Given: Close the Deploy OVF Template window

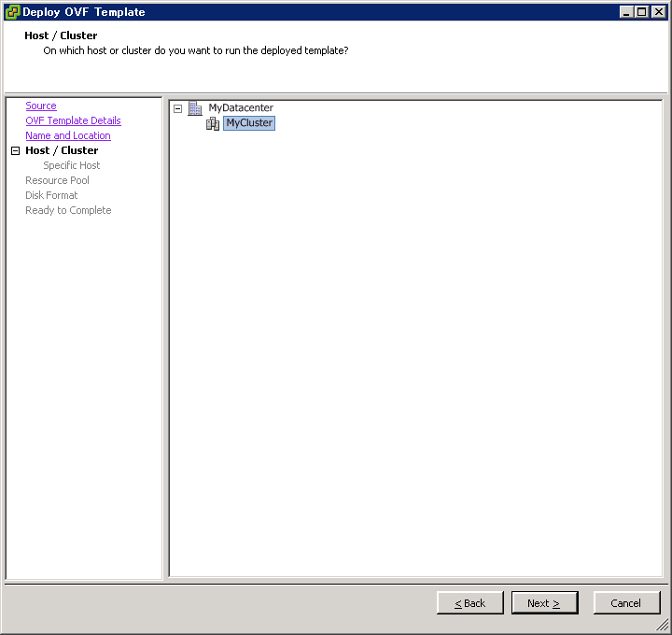Looking at the screenshot, I should point(658,12).
